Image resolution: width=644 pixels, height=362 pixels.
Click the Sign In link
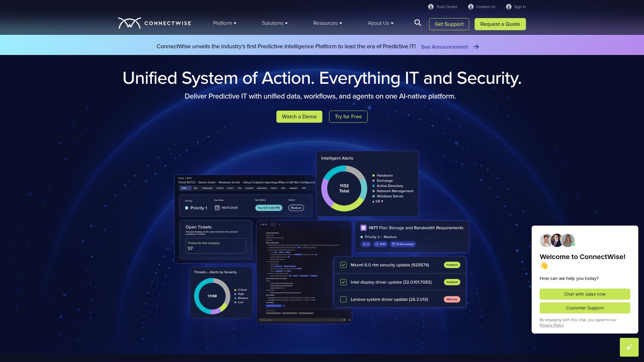pyautogui.click(x=520, y=7)
